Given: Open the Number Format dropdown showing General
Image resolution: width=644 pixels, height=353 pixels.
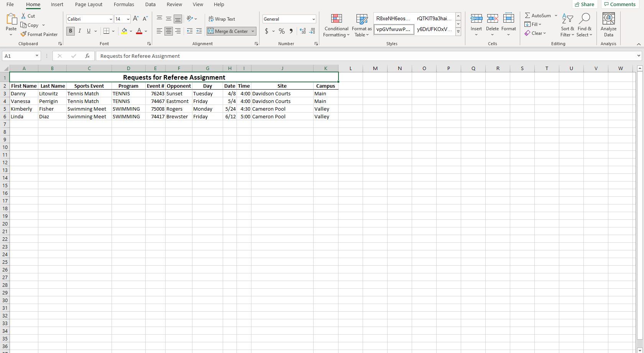Looking at the screenshot, I should click(314, 19).
